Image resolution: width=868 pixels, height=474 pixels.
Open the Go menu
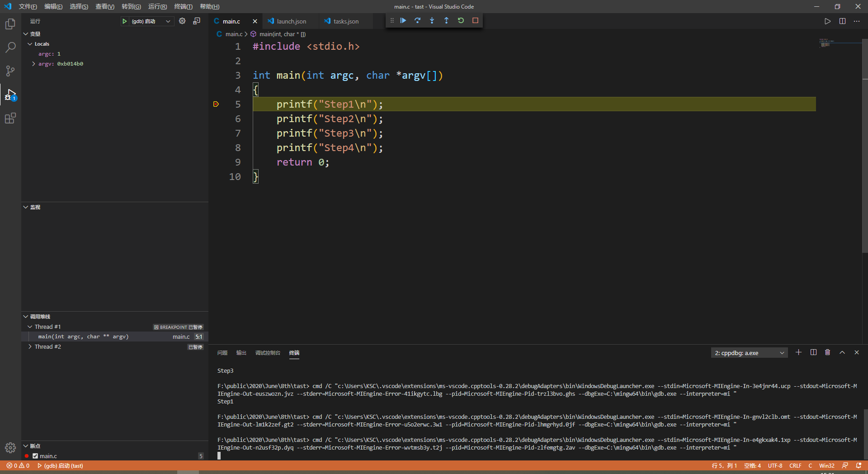(x=131, y=6)
